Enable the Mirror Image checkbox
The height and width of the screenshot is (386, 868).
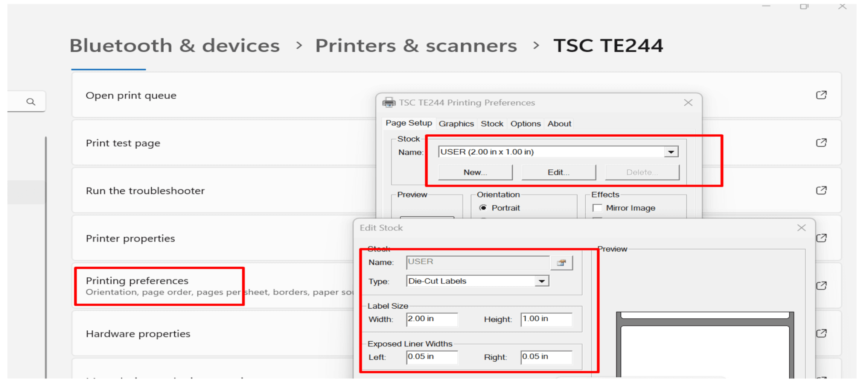tap(597, 208)
